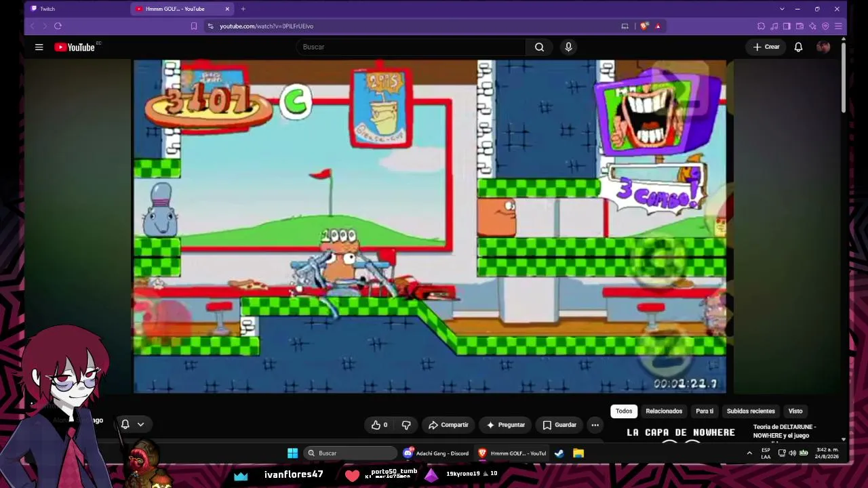
Task: Open the Brave Hmmm GOLF taskbar window
Action: [x=513, y=453]
